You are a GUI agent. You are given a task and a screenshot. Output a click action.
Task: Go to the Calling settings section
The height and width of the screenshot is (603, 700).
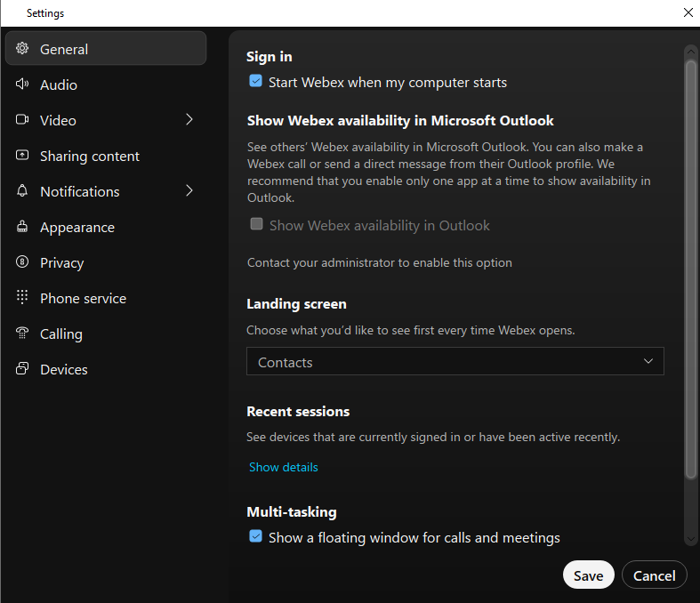(x=60, y=334)
